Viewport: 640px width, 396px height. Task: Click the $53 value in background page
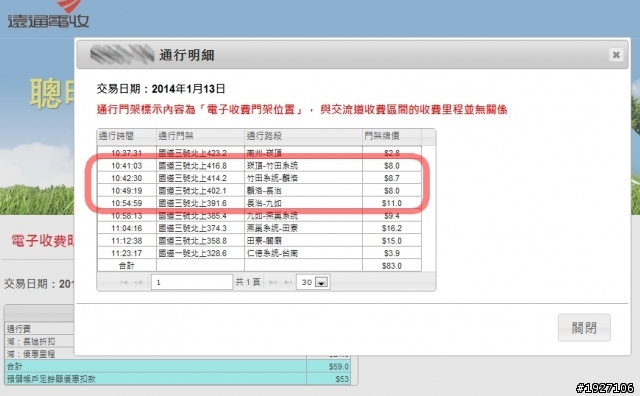342,379
